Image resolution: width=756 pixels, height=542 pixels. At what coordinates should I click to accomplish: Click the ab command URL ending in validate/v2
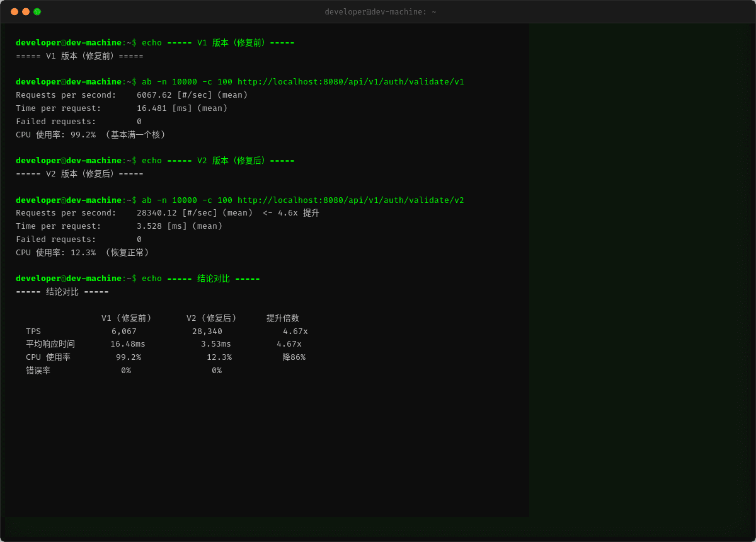(x=351, y=200)
